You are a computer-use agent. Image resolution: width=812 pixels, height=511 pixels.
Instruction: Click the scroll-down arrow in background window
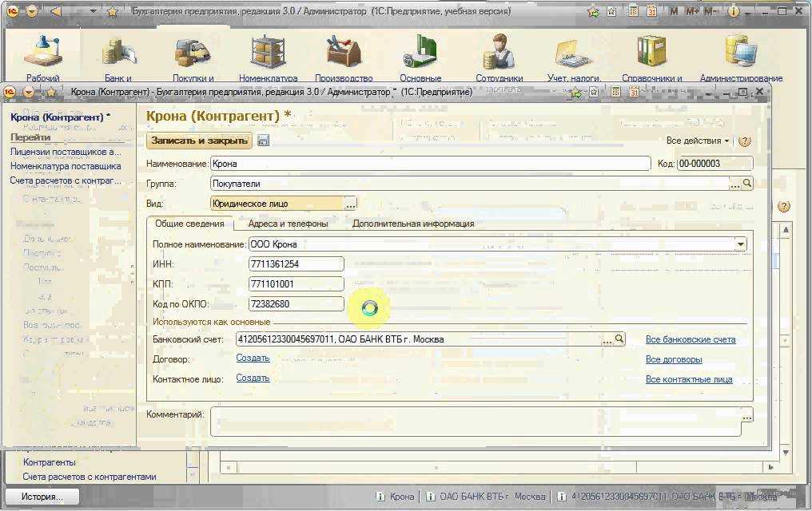click(786, 453)
